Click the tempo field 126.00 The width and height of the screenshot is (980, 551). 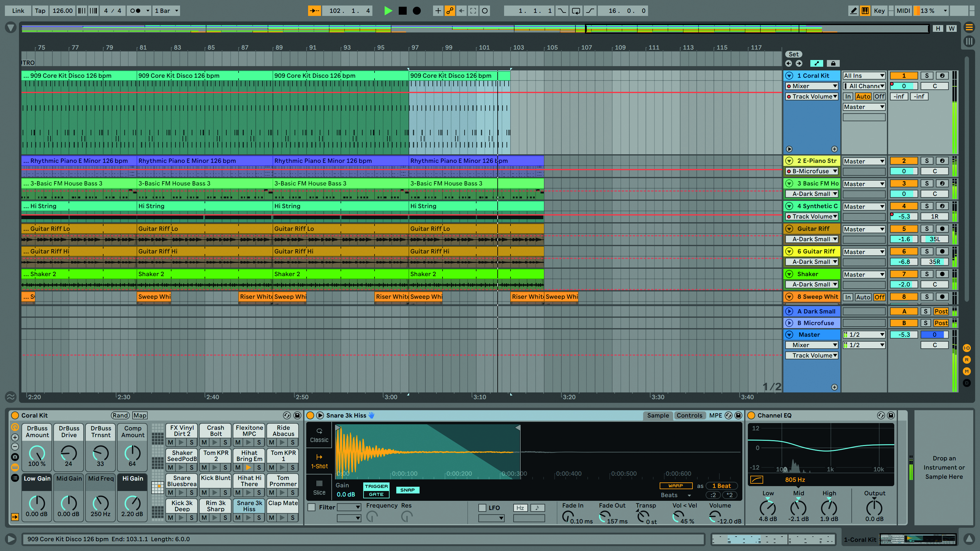pos(62,11)
